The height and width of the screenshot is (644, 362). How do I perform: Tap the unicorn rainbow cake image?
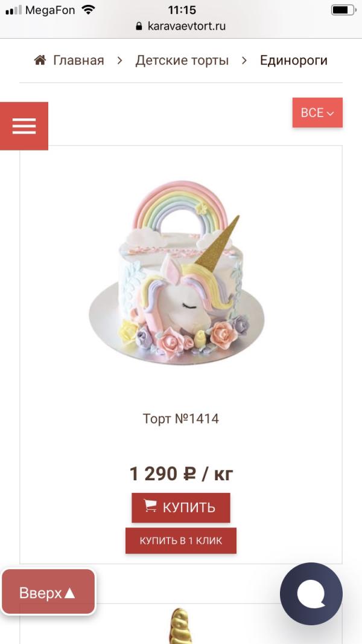click(176, 272)
